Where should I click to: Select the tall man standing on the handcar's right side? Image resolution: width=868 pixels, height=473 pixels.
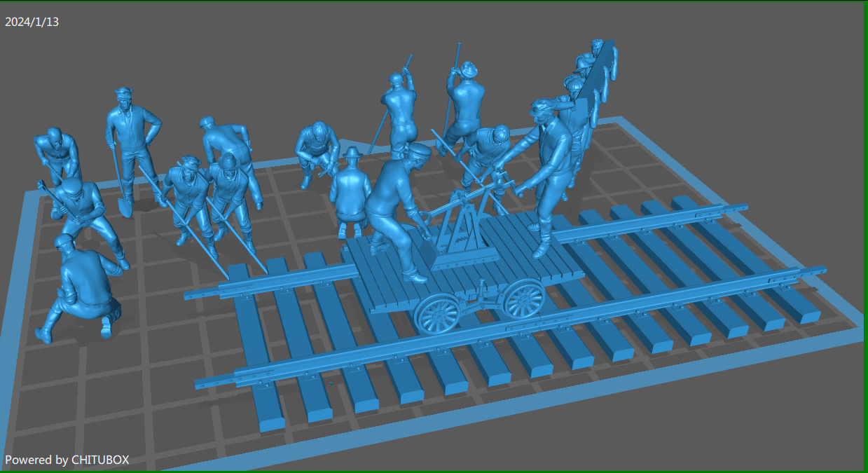click(545, 176)
